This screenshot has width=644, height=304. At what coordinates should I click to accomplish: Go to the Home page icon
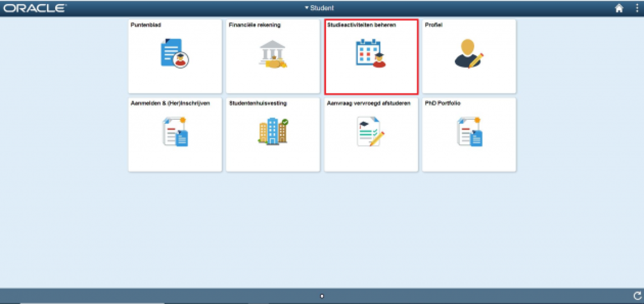tap(619, 8)
